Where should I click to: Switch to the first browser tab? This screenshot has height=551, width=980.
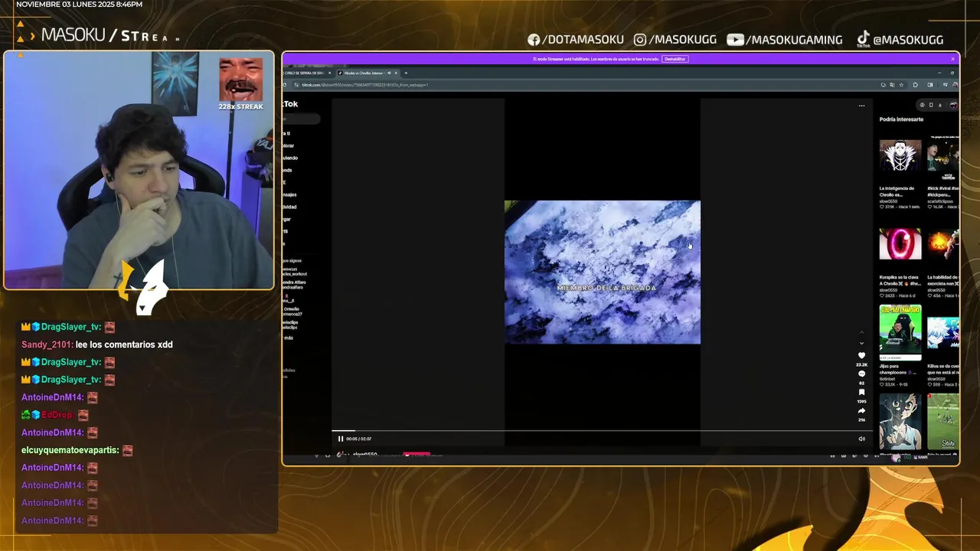coord(308,73)
